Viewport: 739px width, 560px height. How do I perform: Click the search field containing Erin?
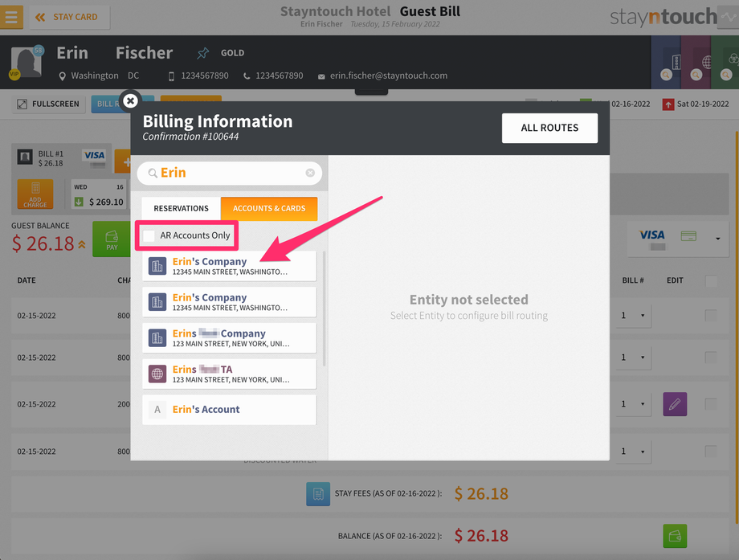(x=230, y=173)
